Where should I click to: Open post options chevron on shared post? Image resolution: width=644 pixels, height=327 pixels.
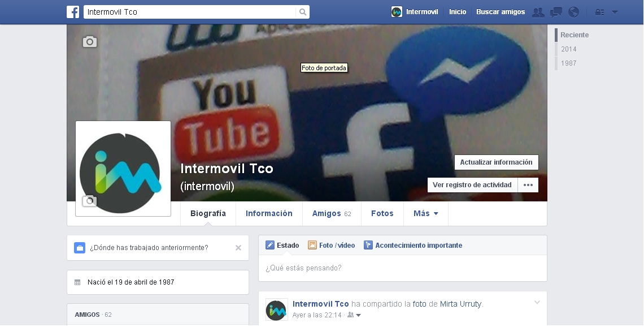click(x=537, y=303)
